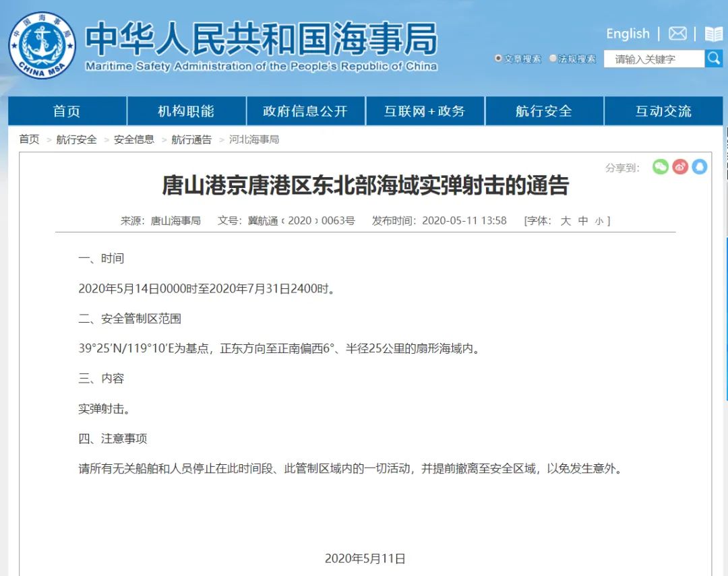Click the source text 来源：唐山海事局

(160, 221)
